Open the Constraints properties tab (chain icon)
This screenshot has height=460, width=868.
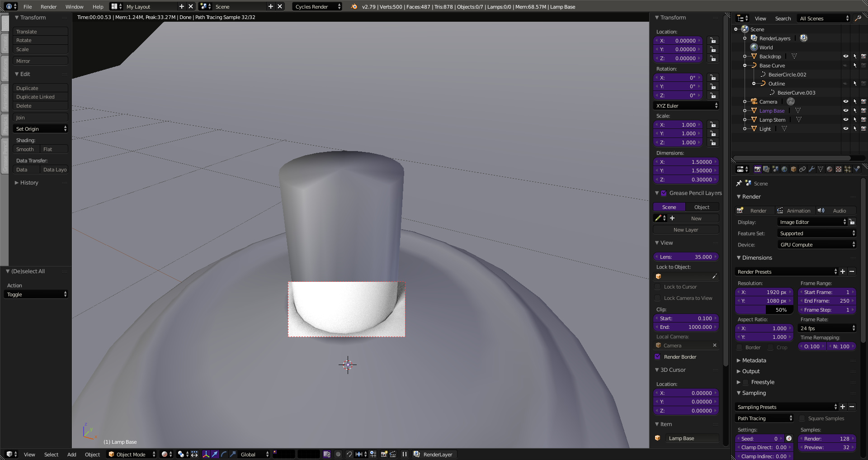tap(802, 169)
